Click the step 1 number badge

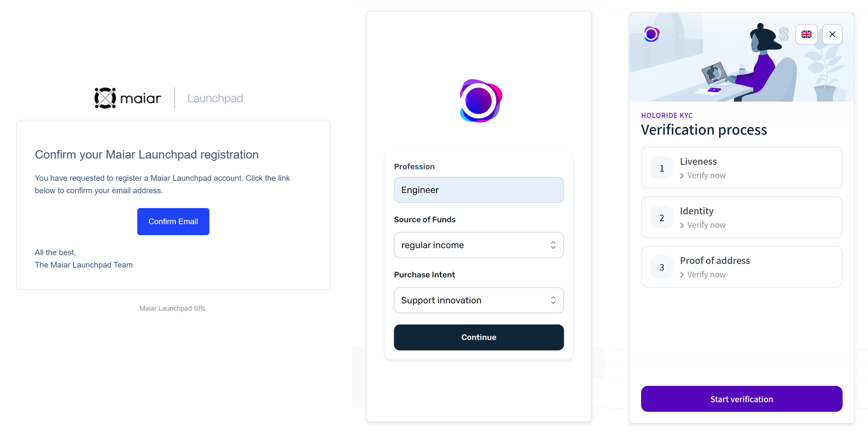(x=662, y=168)
